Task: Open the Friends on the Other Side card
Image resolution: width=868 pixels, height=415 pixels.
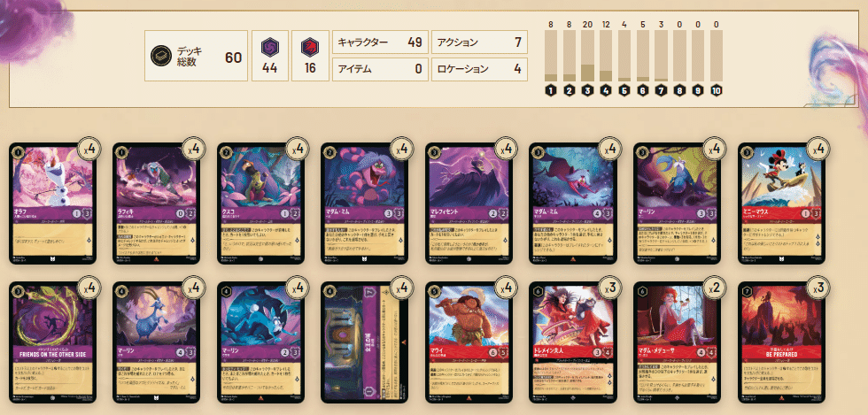Action: 52,342
